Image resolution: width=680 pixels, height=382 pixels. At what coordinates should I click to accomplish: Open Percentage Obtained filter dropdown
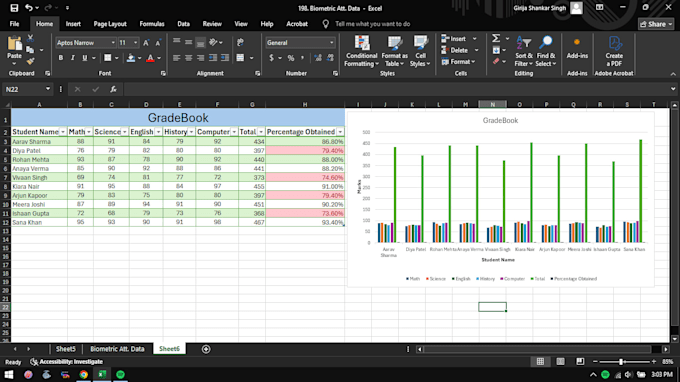340,132
